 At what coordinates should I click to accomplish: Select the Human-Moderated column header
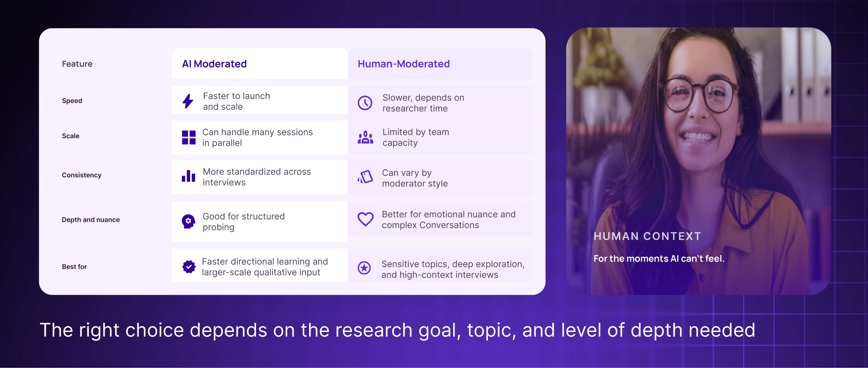(x=403, y=64)
